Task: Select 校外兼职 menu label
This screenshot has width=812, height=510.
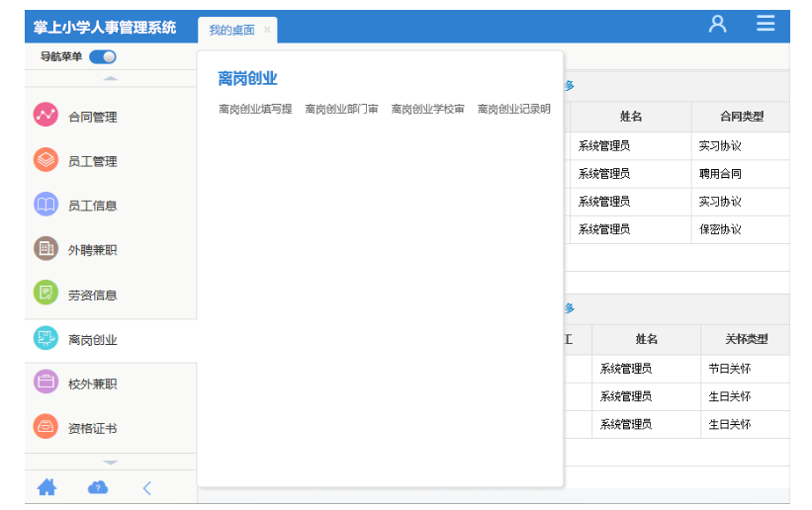Action: pyautogui.click(x=93, y=384)
